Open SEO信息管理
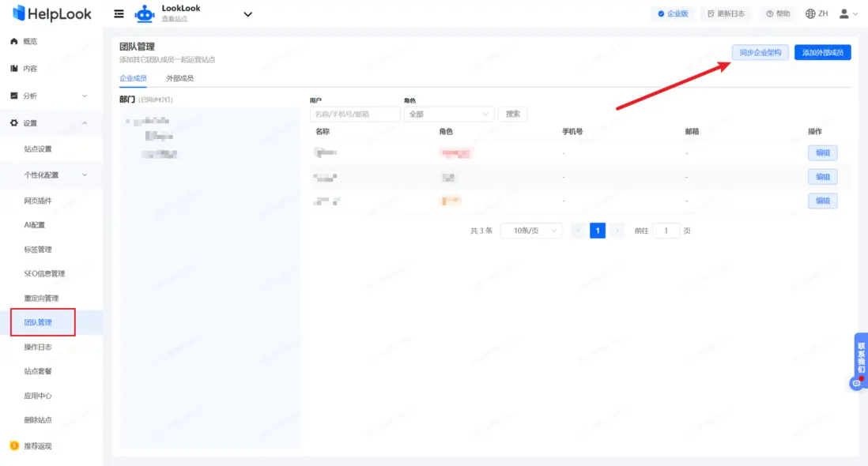 [x=44, y=273]
